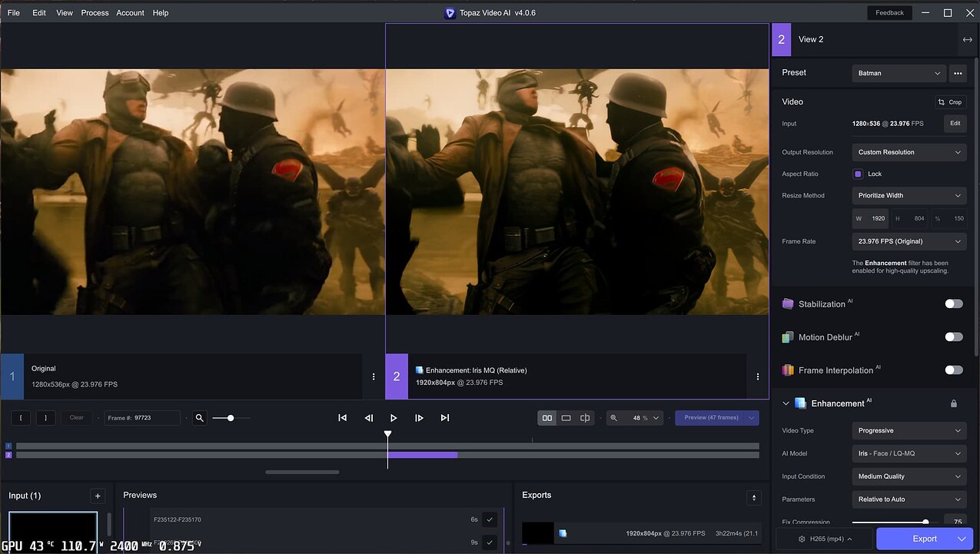Select the side-by-side comparison view icon
980x554 pixels.
[547, 417]
